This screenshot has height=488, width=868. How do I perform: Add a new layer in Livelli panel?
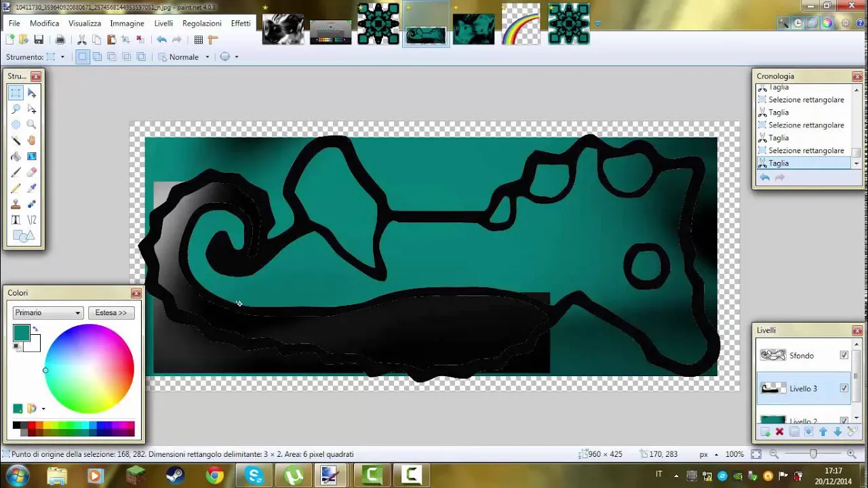pos(765,432)
